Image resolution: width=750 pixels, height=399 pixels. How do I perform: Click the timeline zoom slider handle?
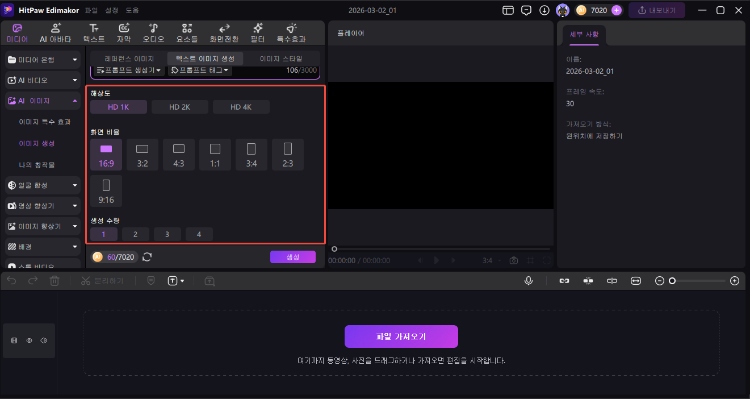point(672,281)
